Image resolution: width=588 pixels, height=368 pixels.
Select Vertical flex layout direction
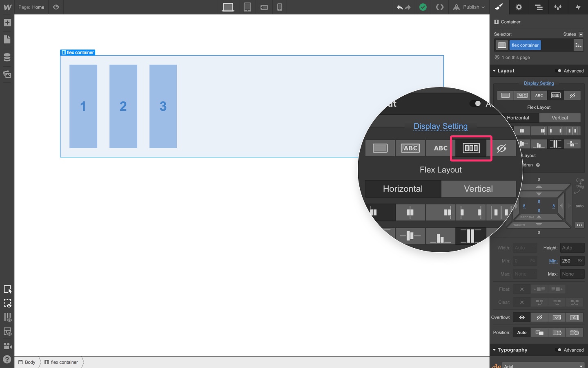559,118
